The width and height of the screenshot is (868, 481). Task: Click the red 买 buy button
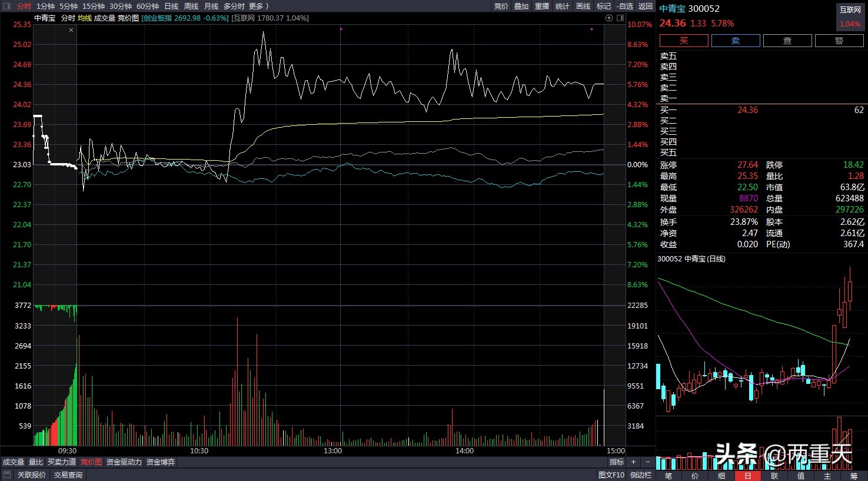coord(684,41)
